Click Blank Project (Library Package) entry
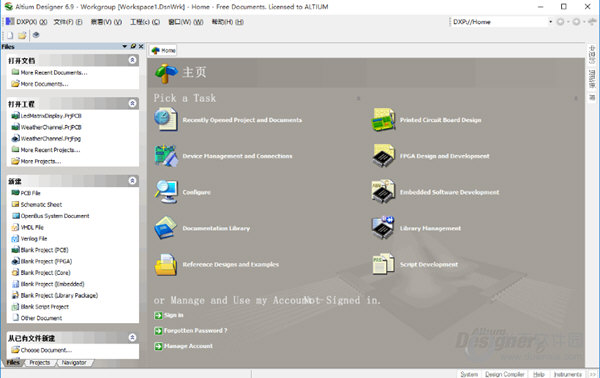Viewport: 600px width, 378px height. point(59,295)
